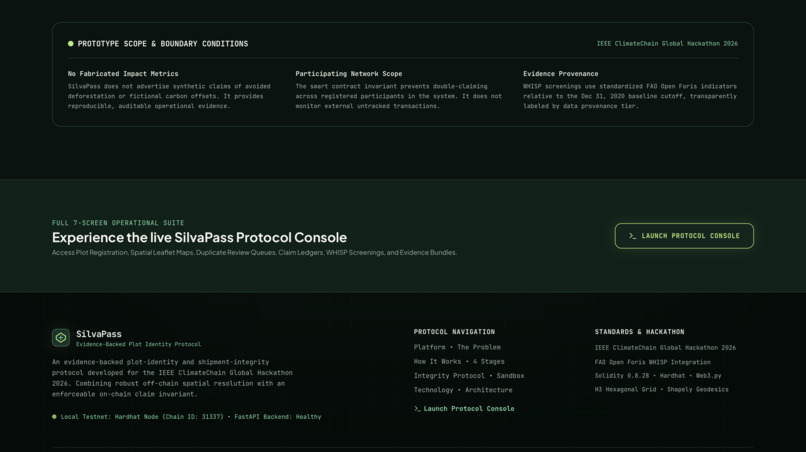The image size is (806, 452).
Task: Click Solidity 0.8.28 • Hardhat • Web3.py text
Action: tap(658, 376)
